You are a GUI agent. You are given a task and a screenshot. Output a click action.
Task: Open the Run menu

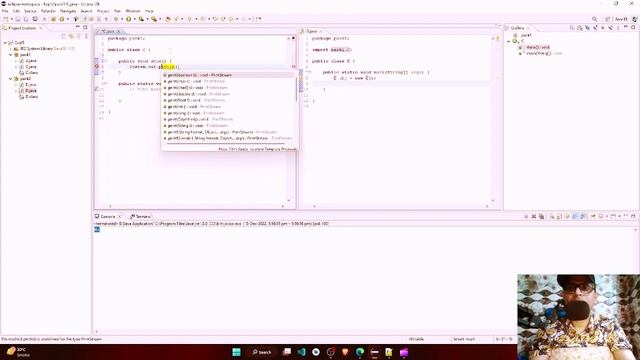click(117, 11)
